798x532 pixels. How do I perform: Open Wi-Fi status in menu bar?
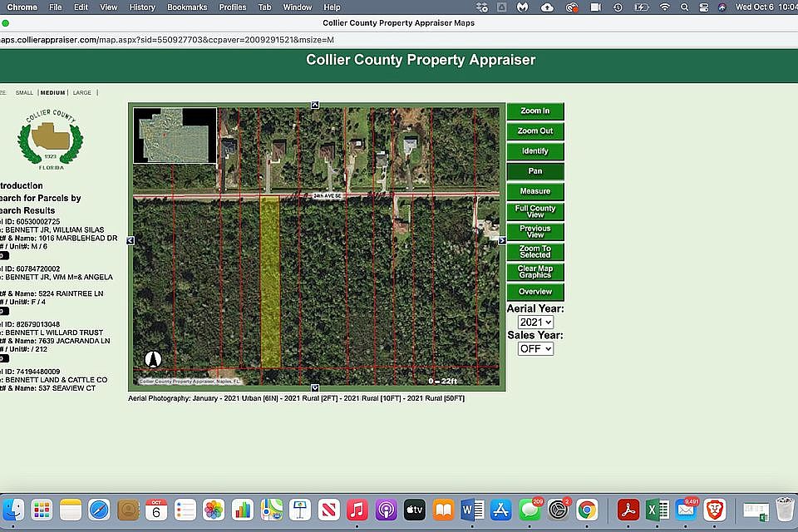664,7
